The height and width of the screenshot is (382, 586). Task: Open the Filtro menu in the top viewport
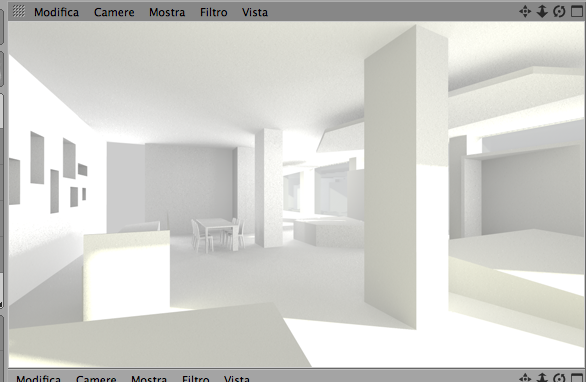tap(214, 12)
